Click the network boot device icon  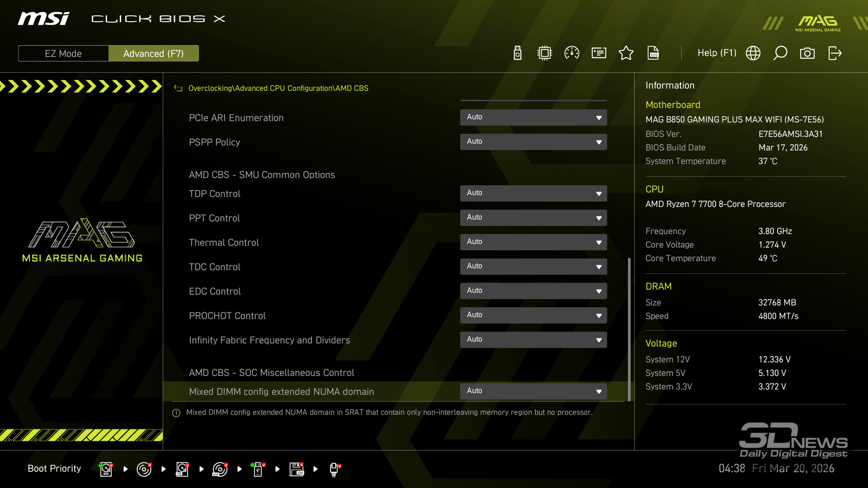pyautogui.click(x=334, y=469)
